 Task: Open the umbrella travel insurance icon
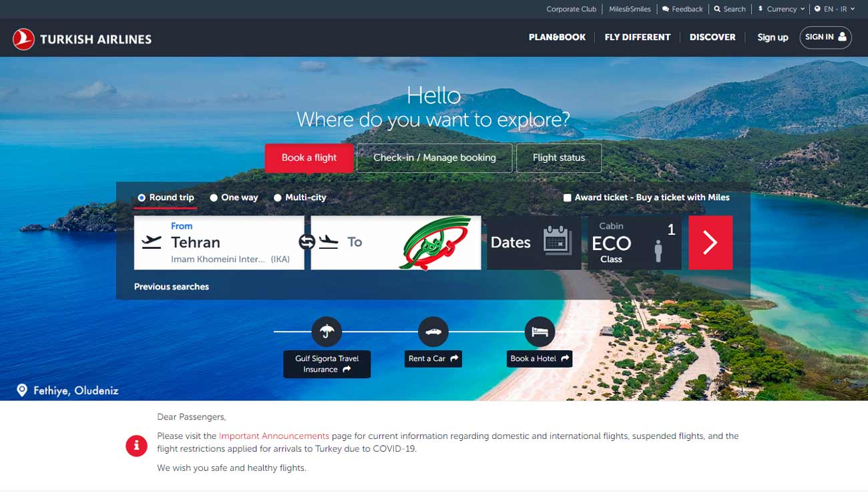point(327,332)
